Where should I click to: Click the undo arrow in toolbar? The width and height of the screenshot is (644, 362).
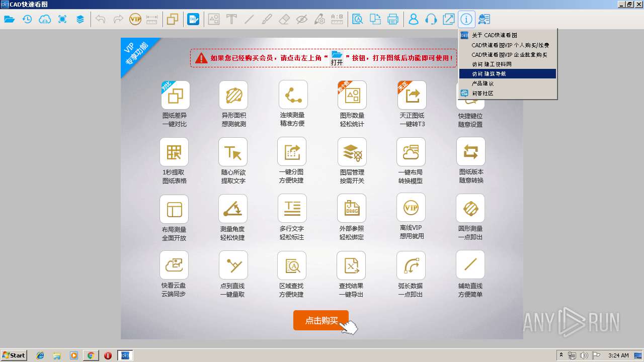101,20
